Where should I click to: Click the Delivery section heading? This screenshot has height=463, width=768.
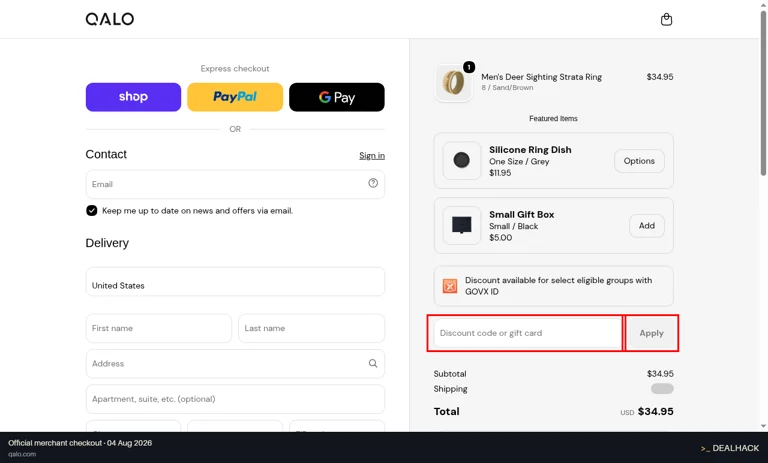107,243
